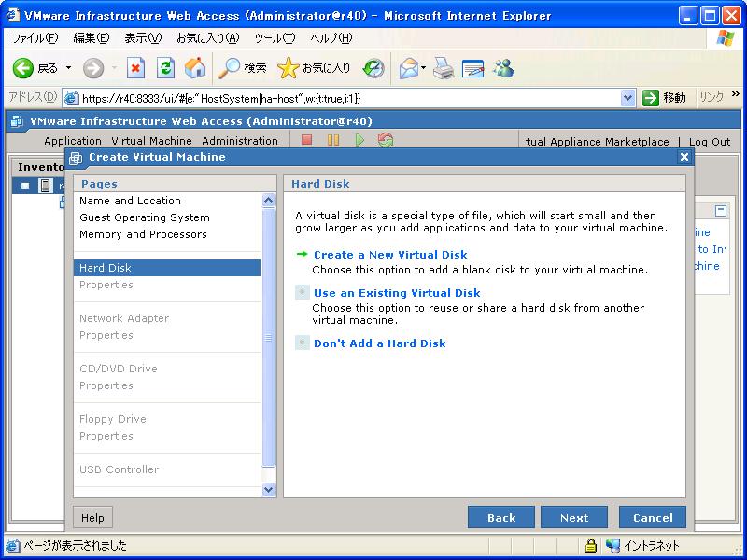Click the Print icon
The height and width of the screenshot is (560, 747).
444,68
